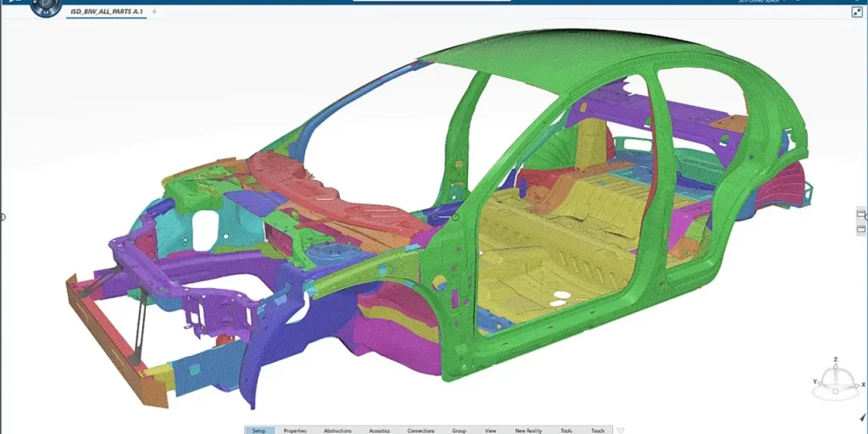Open the Setup tab in action bar

(x=259, y=430)
